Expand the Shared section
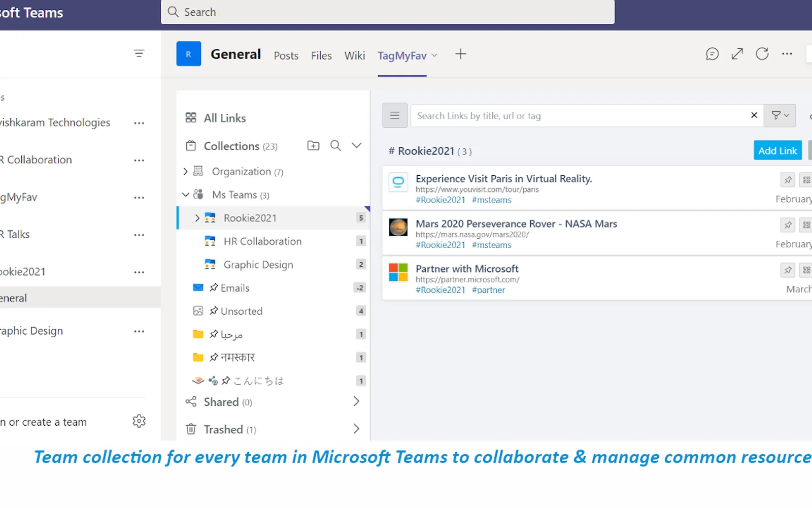 (x=356, y=402)
